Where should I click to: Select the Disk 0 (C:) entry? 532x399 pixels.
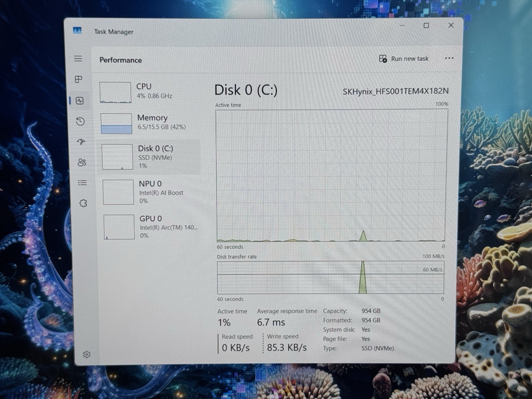[149, 157]
